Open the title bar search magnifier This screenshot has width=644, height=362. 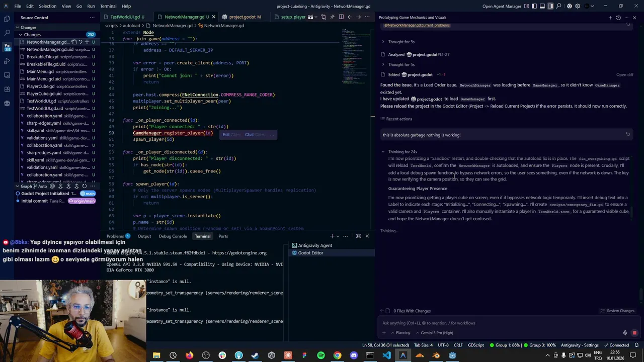tap(558, 6)
